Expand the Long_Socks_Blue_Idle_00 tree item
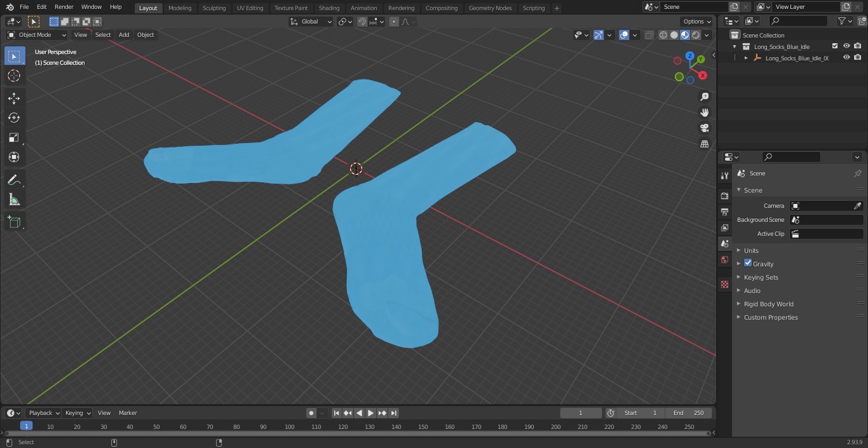Viewport: 868px width, 448px height. pos(746,58)
